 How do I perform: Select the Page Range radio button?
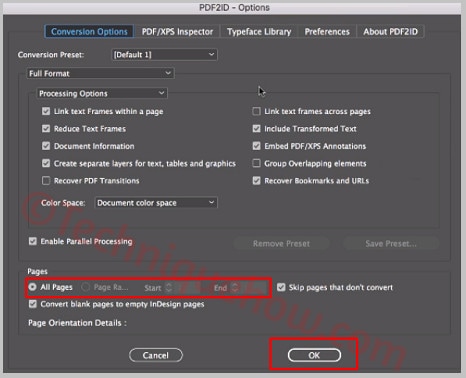pos(86,287)
